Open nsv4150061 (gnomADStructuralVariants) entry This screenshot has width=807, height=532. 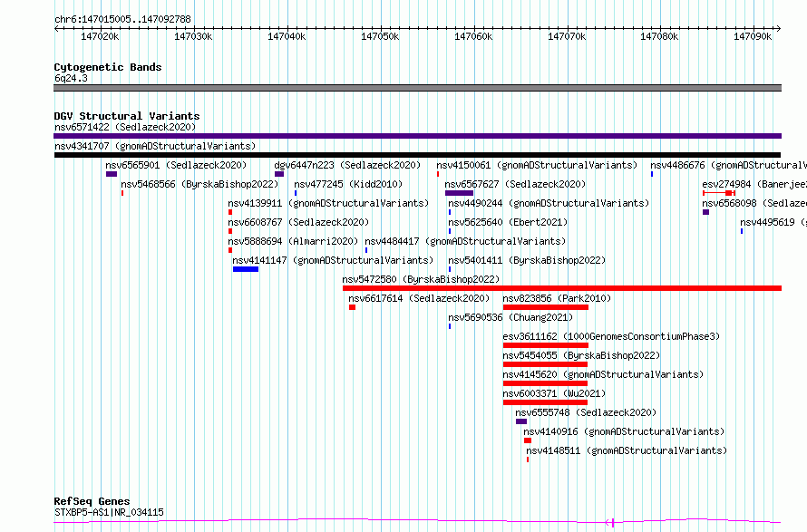[x=537, y=165]
